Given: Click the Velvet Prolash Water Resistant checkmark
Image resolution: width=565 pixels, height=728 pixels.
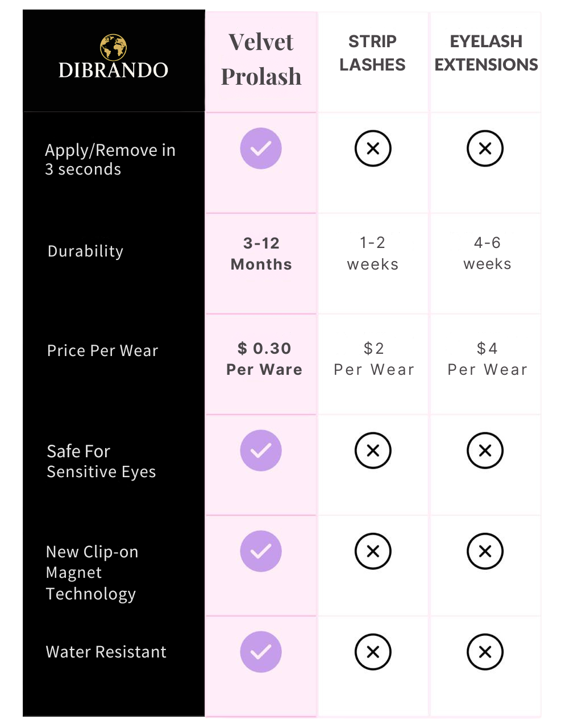Looking at the screenshot, I should tap(261, 652).
